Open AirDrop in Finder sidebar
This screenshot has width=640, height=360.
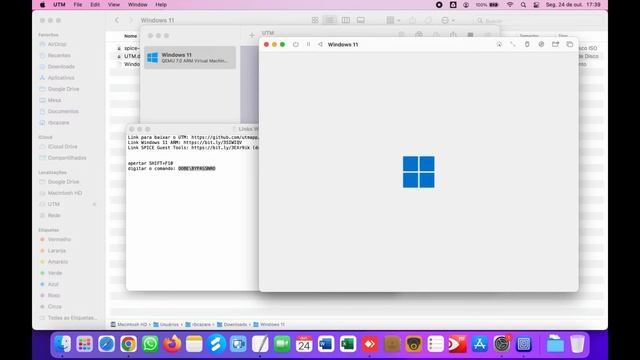tap(57, 44)
